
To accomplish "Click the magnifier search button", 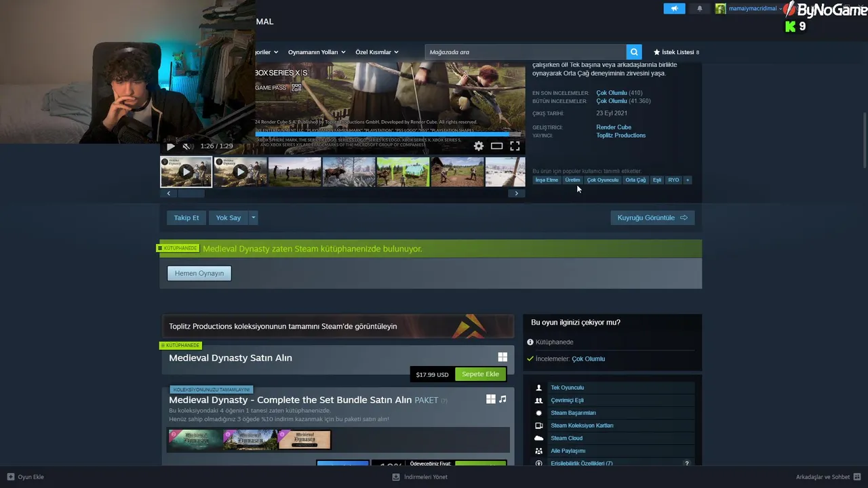I will tap(634, 52).
